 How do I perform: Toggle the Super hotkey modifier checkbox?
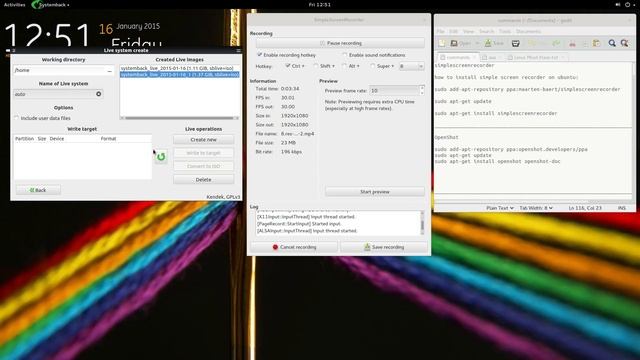click(x=373, y=66)
